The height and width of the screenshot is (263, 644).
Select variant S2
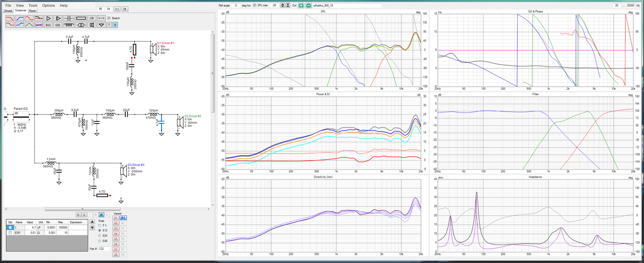point(115,223)
